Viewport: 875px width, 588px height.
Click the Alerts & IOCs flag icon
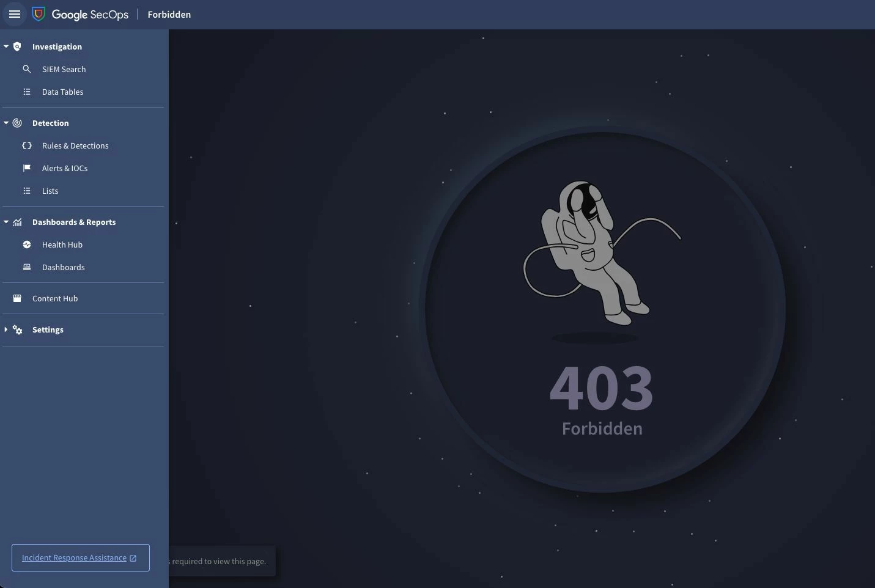[27, 168]
